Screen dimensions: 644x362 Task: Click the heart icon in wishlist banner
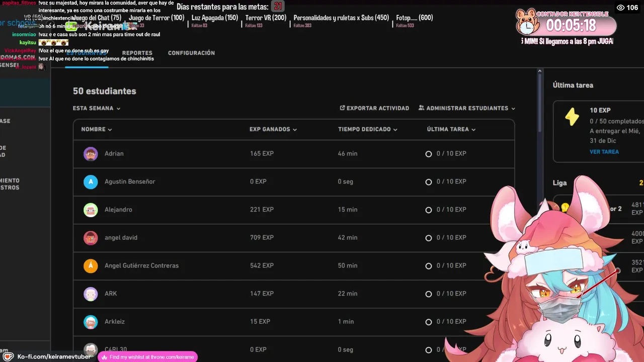tap(104, 357)
